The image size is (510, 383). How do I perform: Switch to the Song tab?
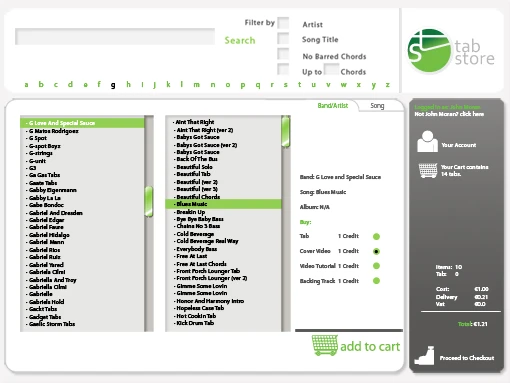pos(377,106)
